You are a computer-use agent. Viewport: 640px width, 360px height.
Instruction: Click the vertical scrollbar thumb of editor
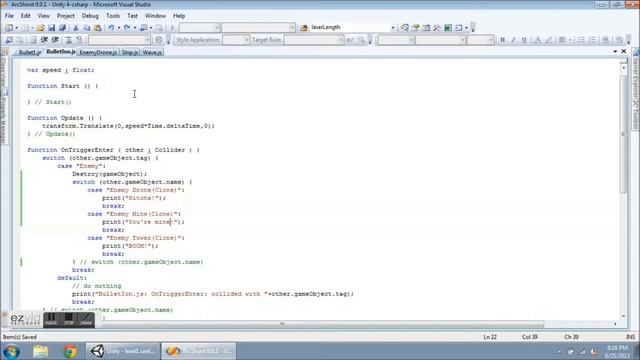point(623,133)
